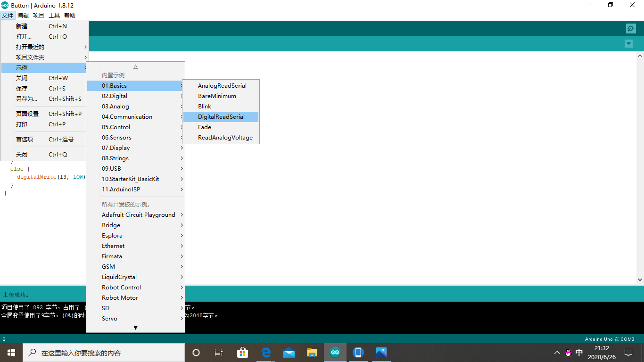
Task: Open the notification center icon
Action: (628, 353)
